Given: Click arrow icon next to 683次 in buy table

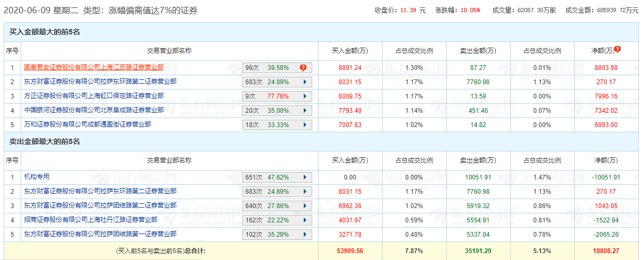Looking at the screenshot, I should (x=304, y=82).
